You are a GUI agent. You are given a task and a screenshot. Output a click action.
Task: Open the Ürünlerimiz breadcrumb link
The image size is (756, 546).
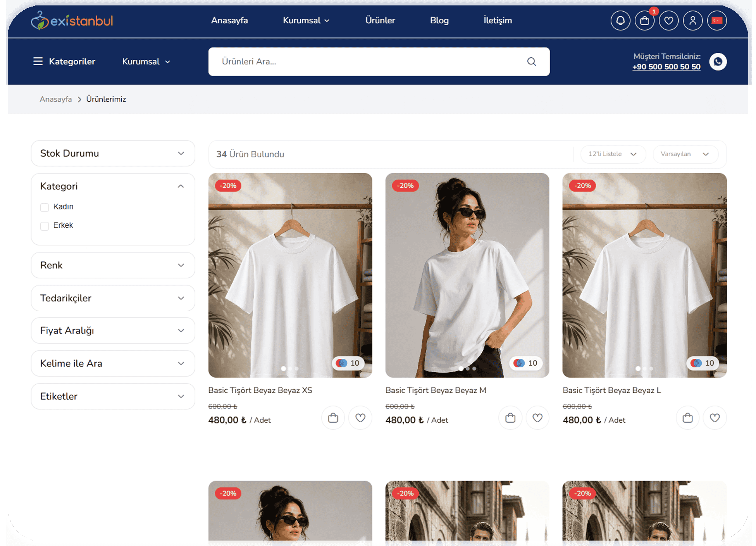[x=106, y=99]
